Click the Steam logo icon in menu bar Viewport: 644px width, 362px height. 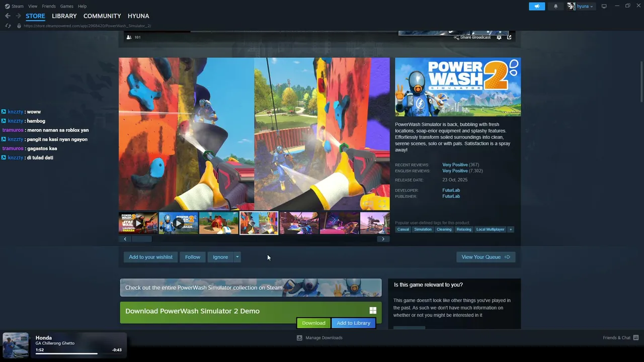coord(7,6)
